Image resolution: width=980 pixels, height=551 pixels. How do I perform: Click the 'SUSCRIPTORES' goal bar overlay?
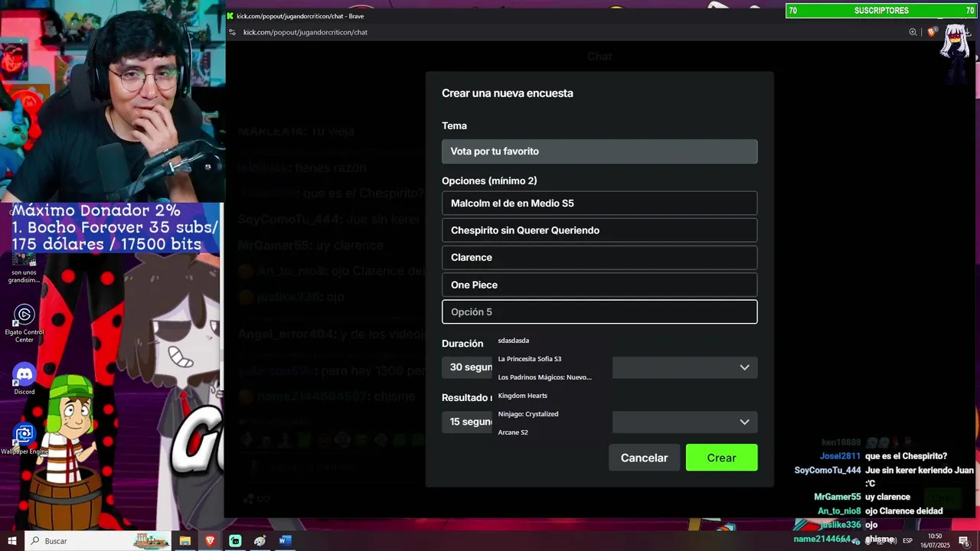tap(880, 11)
